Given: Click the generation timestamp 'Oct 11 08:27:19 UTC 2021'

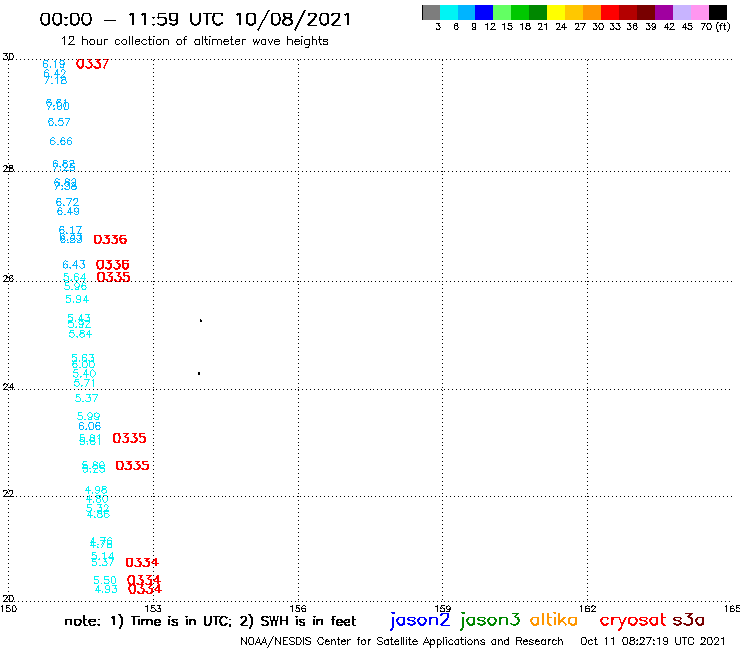Looking at the screenshot, I should click(x=652, y=641).
